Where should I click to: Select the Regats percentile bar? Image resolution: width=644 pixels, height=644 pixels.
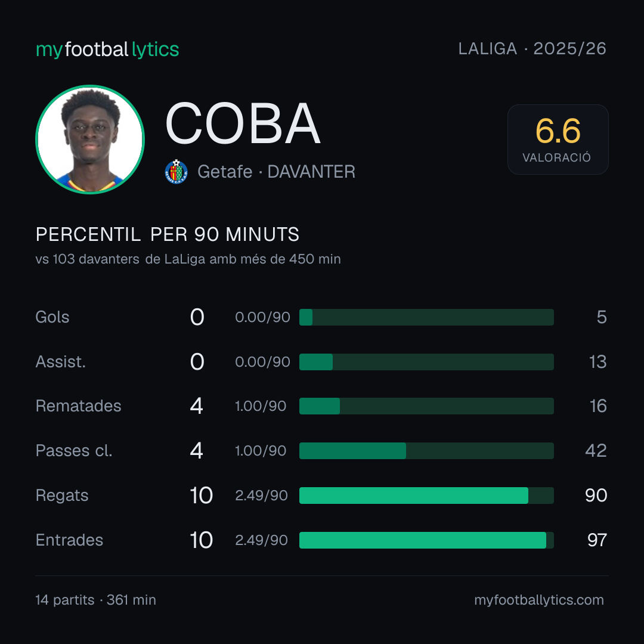click(426, 496)
